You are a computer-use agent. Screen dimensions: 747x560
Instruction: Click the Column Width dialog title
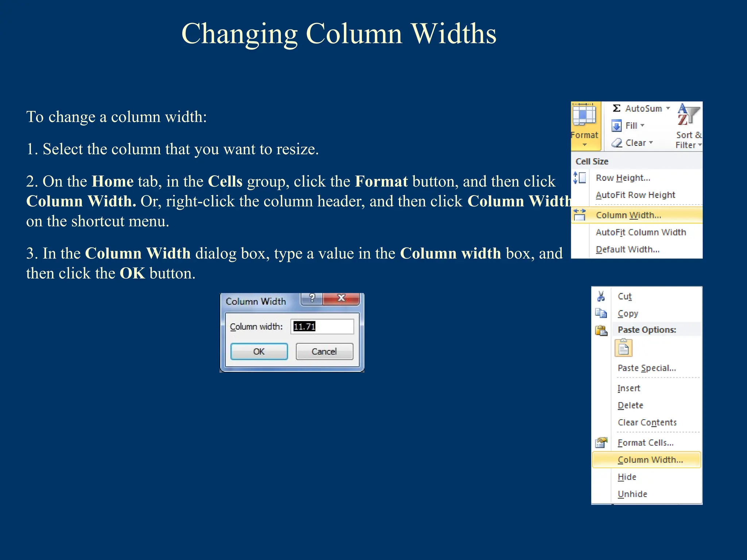[256, 301]
